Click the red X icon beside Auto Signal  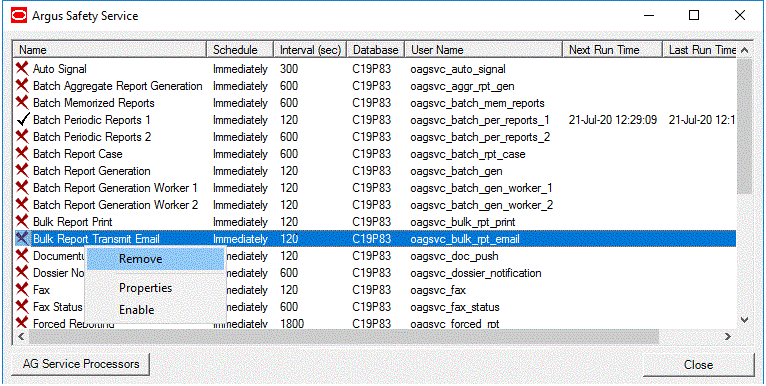click(22, 69)
